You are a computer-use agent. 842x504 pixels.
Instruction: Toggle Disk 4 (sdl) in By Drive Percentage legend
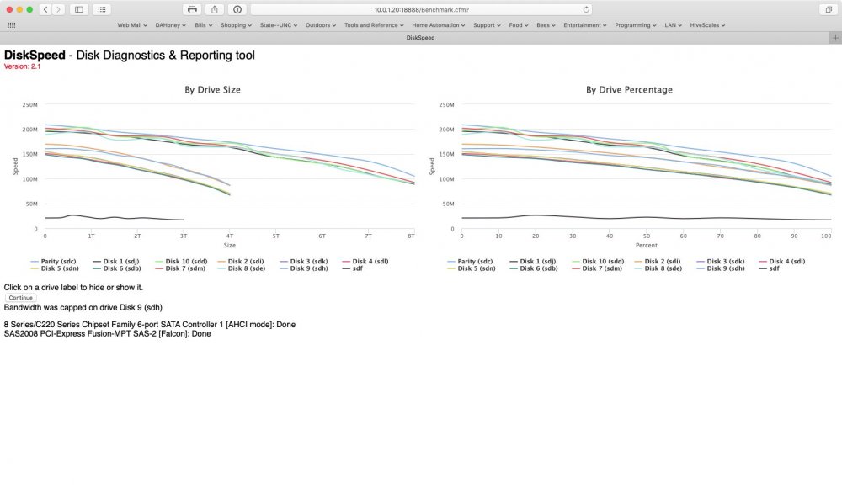point(782,262)
